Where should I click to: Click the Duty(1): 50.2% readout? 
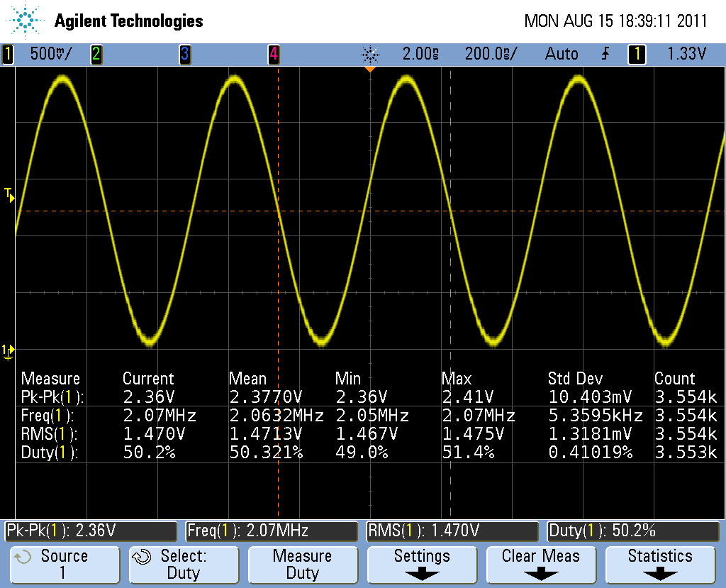[633, 531]
